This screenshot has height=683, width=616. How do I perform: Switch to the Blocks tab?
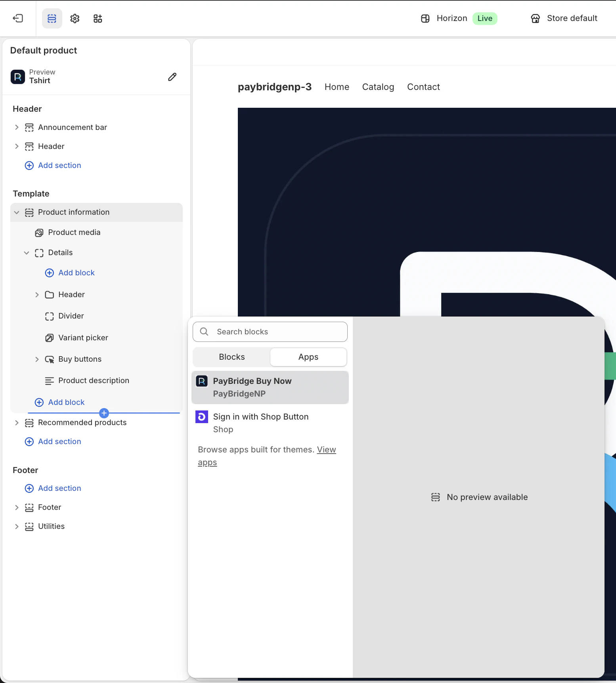point(232,357)
